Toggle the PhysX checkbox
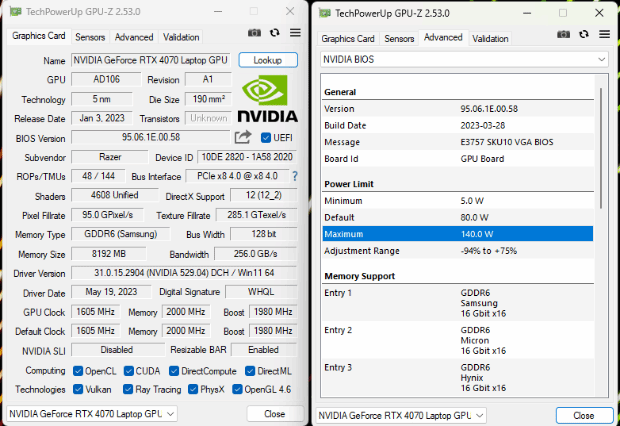 pos(193,389)
